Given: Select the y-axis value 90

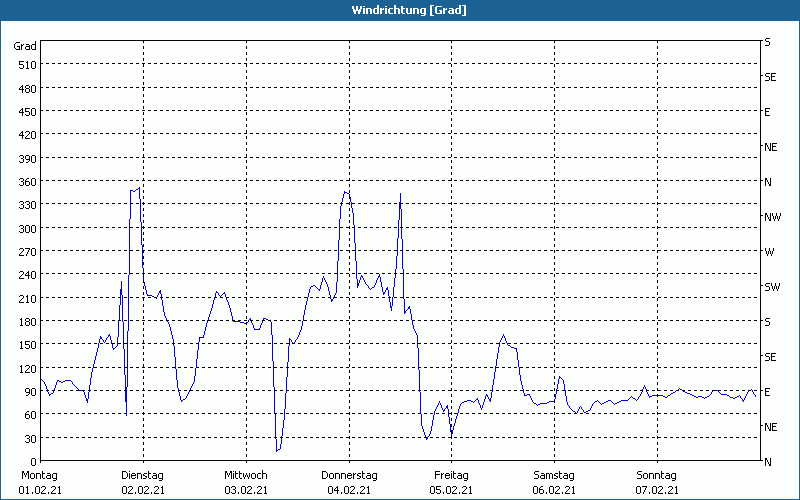Looking at the screenshot, I should [31, 392].
